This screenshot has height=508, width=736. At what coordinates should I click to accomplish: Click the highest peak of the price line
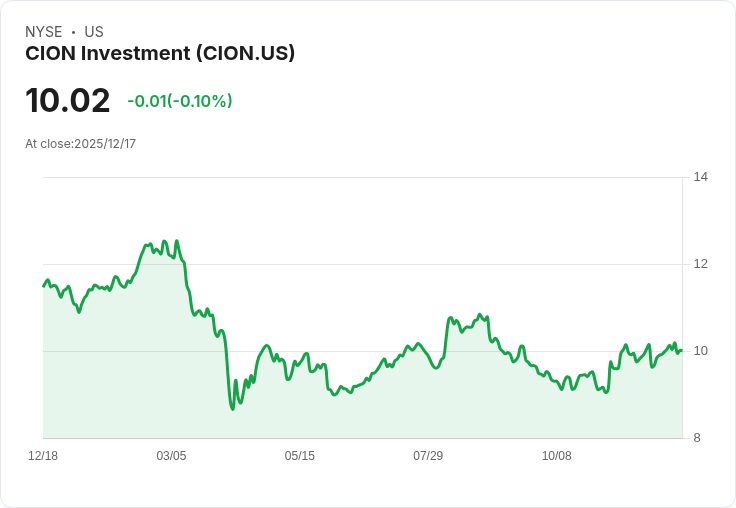coord(177,240)
